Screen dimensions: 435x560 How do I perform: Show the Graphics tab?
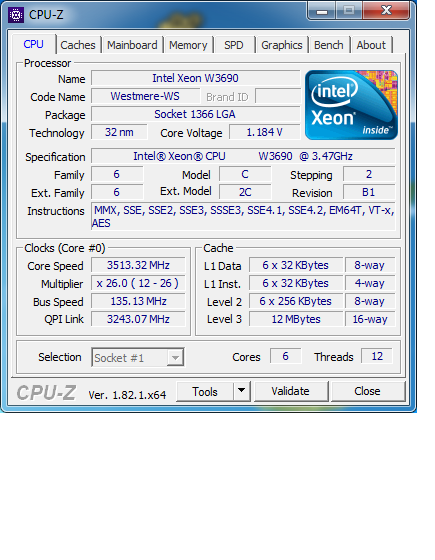[x=282, y=45]
